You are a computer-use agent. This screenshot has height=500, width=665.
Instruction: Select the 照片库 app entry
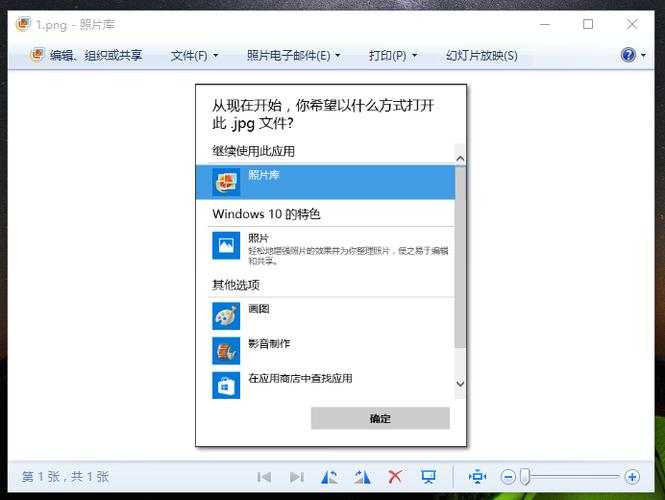pyautogui.click(x=325, y=182)
